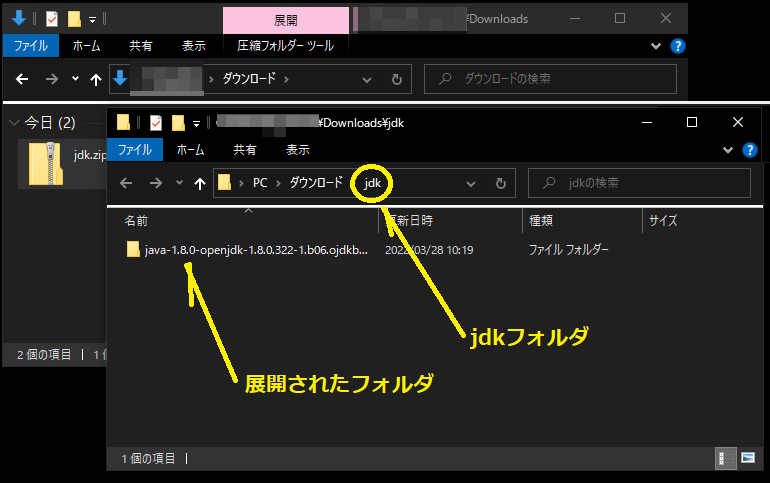Viewport: 770px width, 483px height.
Task: Click the properties icon in the jdk title bar
Action: [155, 123]
